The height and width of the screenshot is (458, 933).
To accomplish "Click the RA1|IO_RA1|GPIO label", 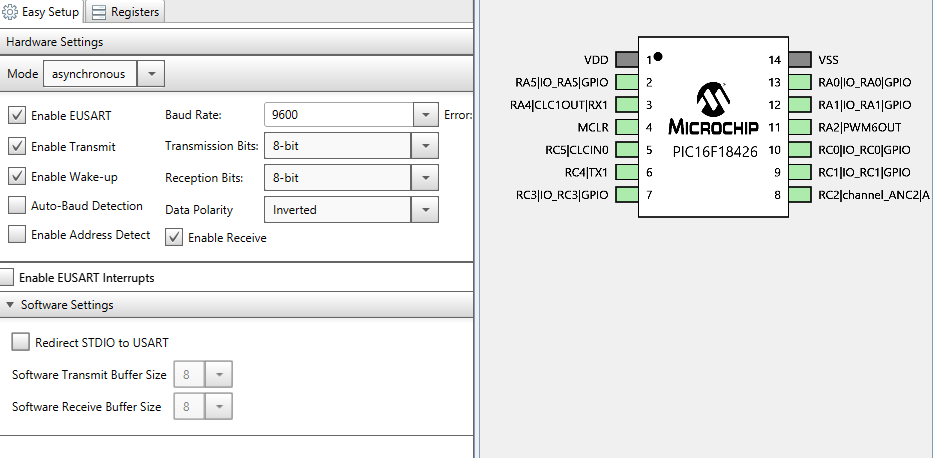I will (x=865, y=105).
